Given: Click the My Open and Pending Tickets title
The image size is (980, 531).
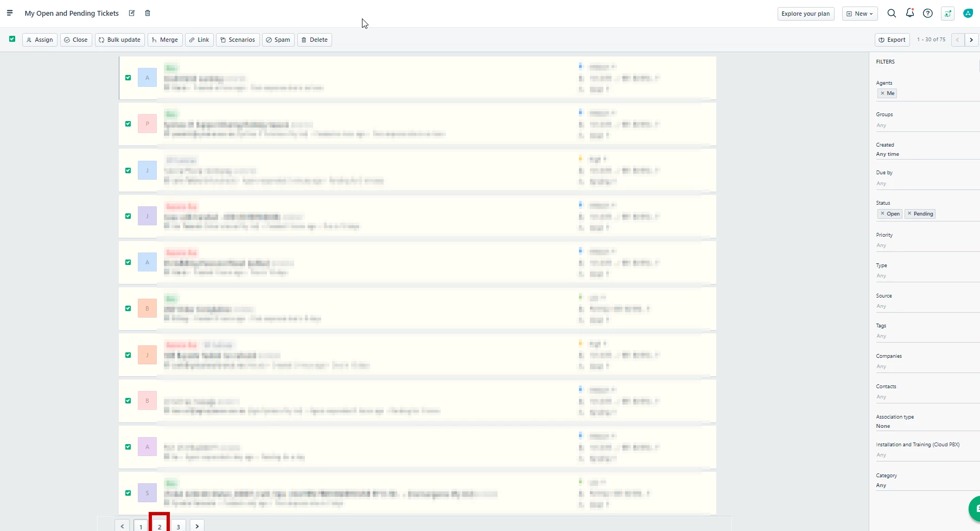Looking at the screenshot, I should [x=72, y=13].
